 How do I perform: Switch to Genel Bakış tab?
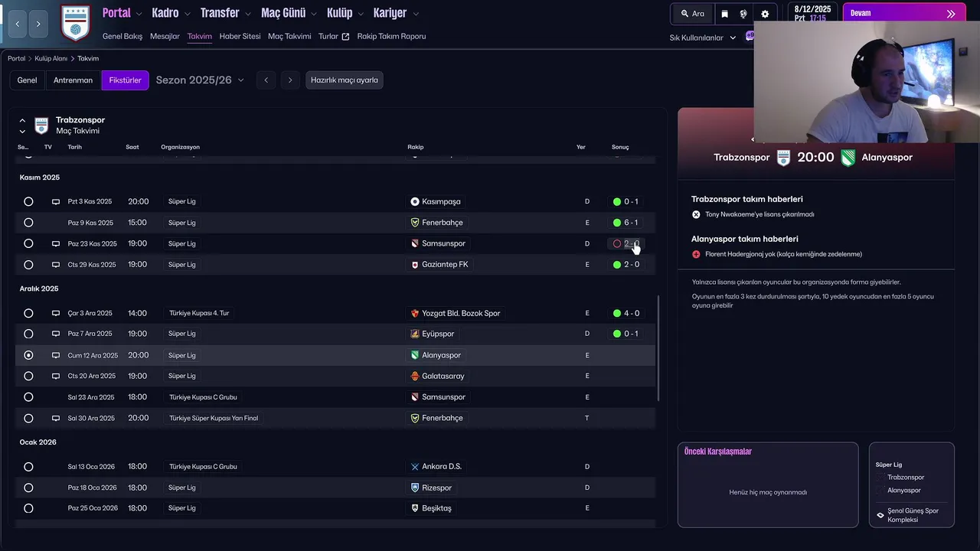tap(122, 36)
